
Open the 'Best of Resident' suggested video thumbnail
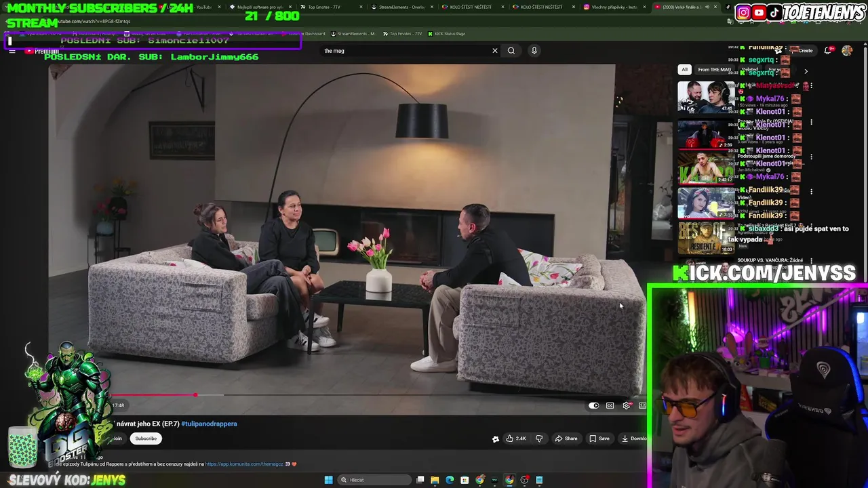click(x=706, y=237)
